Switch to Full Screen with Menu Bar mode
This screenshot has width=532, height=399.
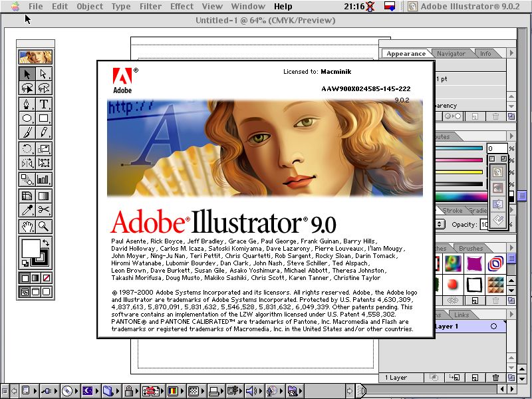(36, 292)
